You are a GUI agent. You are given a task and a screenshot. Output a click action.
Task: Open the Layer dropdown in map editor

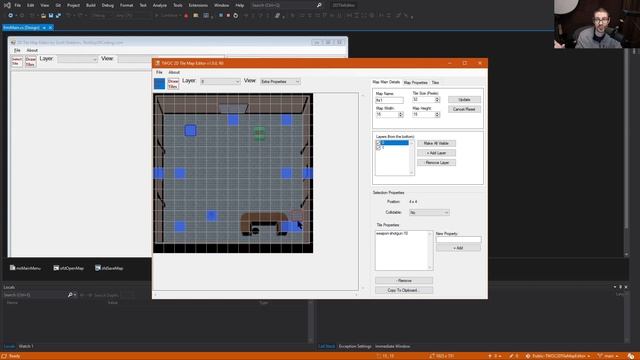pos(220,82)
